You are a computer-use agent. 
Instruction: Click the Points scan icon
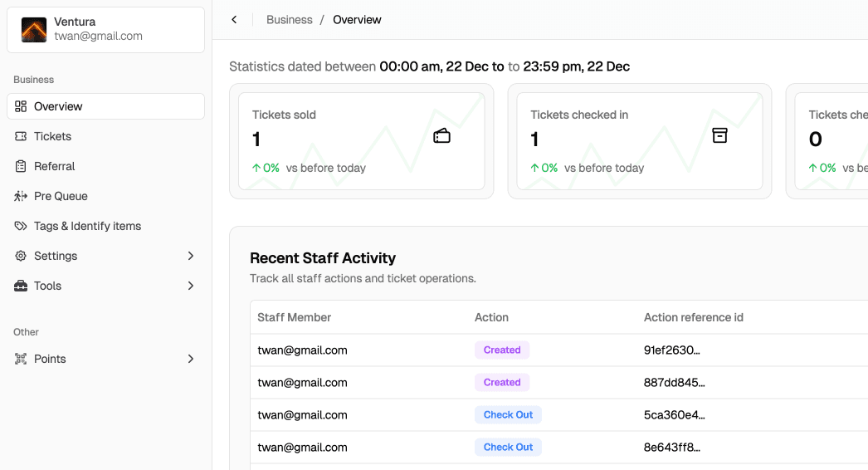point(21,360)
